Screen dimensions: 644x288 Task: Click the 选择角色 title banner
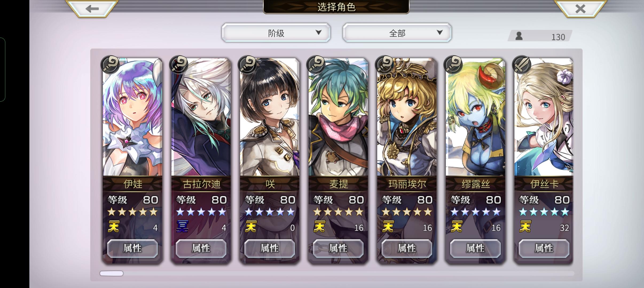click(x=336, y=7)
